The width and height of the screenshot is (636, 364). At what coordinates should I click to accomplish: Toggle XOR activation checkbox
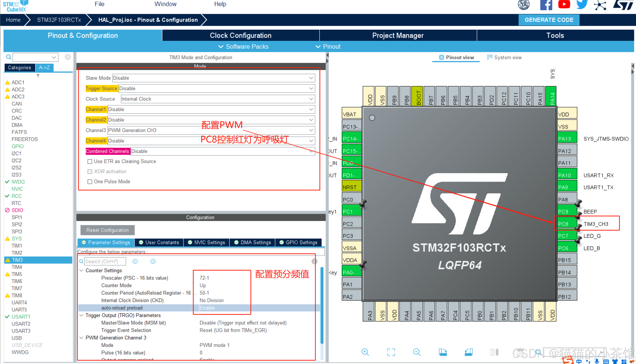point(90,171)
